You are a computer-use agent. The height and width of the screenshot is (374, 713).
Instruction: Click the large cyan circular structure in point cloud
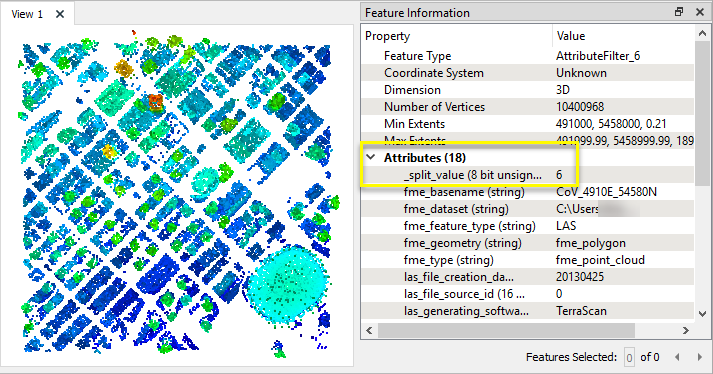point(288,284)
